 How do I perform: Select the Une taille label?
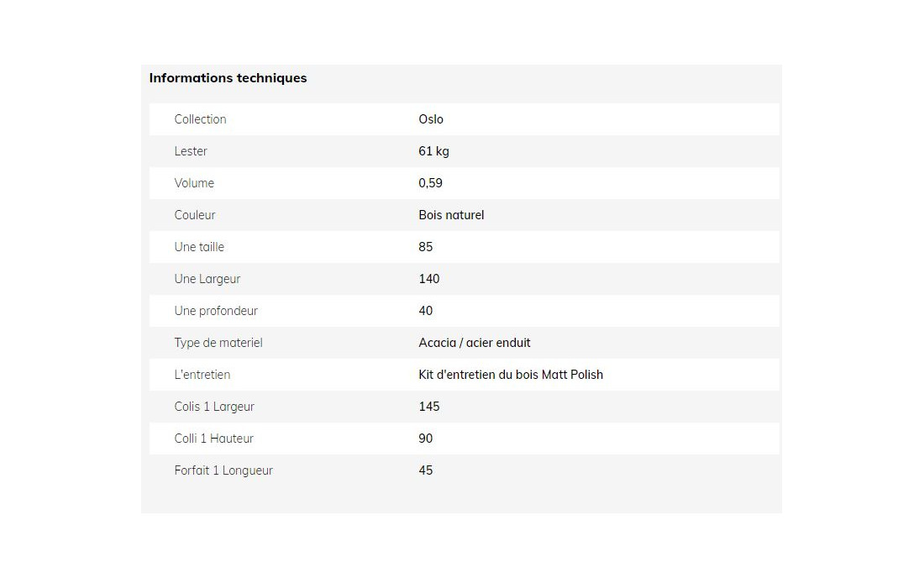coord(199,247)
